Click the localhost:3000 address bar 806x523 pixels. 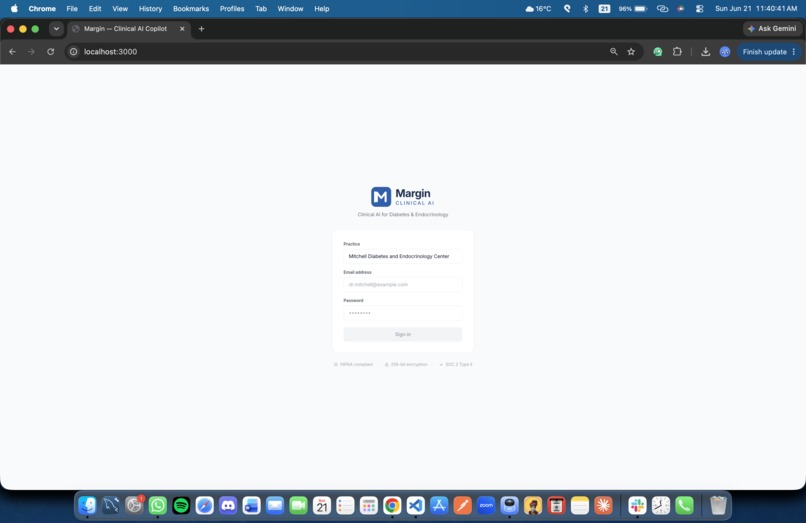click(x=339, y=51)
